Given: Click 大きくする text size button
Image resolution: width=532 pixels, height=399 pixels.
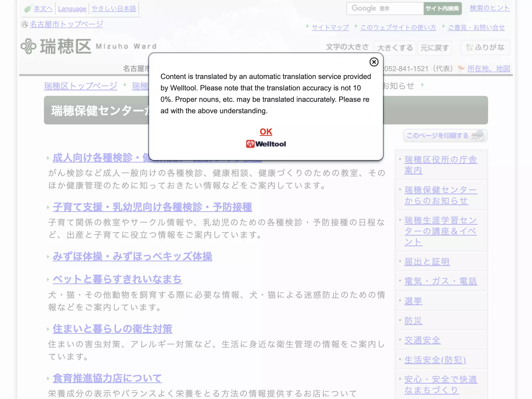Looking at the screenshot, I should (x=395, y=48).
